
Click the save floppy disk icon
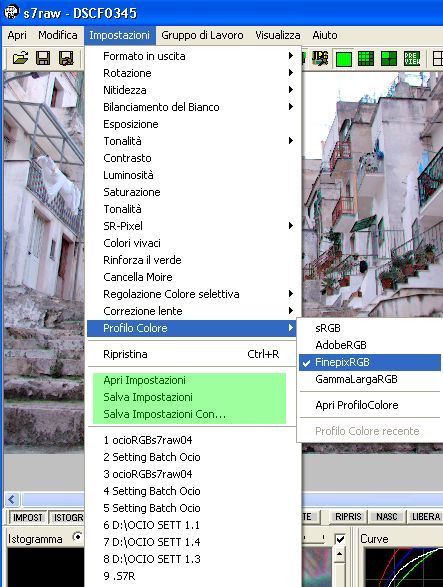[43, 58]
